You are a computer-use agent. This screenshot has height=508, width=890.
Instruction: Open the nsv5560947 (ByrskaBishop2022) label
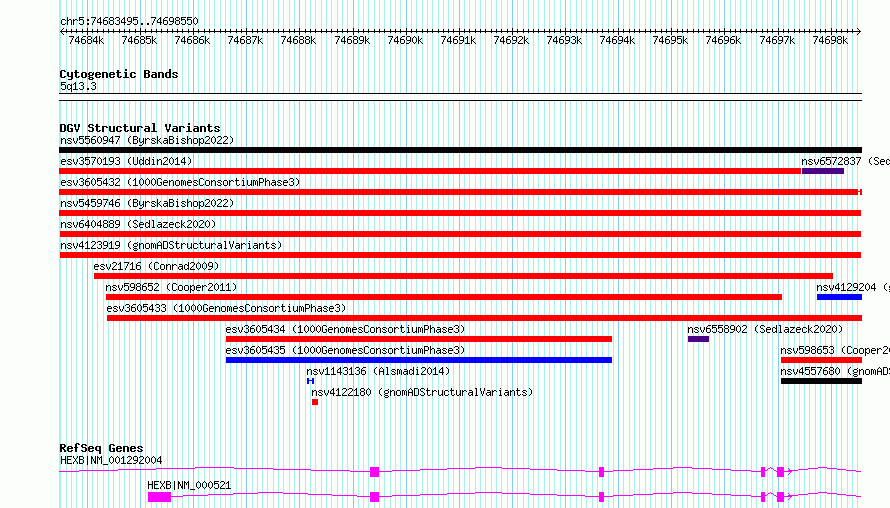click(x=147, y=140)
